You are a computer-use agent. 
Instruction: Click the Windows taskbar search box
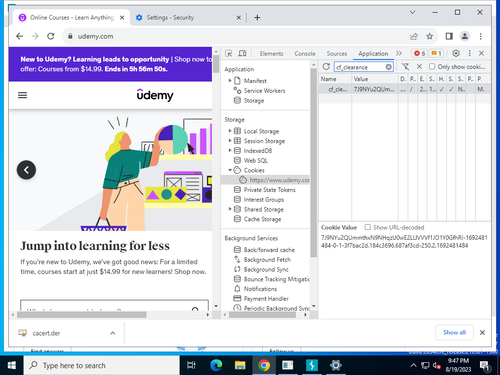(x=102, y=366)
